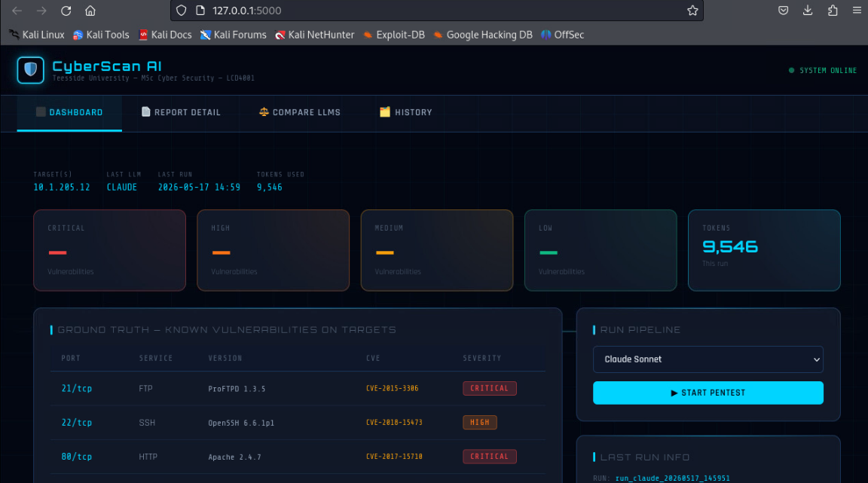Click the run ID run_claude_20260517_145951

coord(673,478)
